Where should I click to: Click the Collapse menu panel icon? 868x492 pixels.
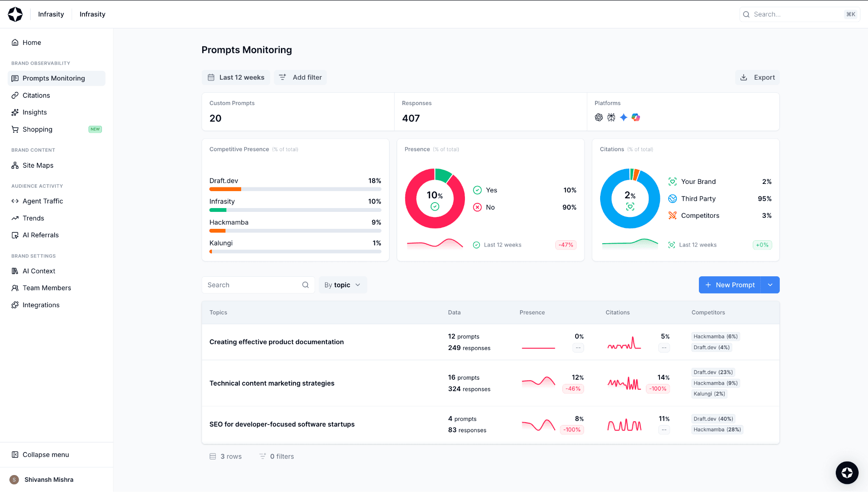(15, 455)
